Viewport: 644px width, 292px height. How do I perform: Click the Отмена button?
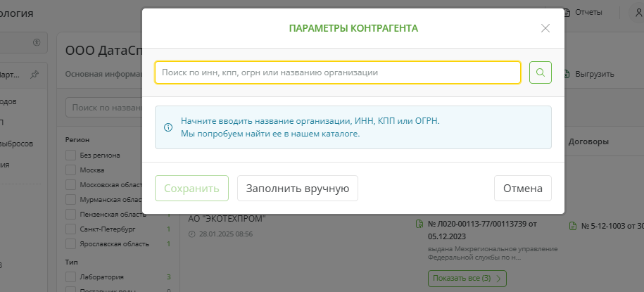point(522,189)
